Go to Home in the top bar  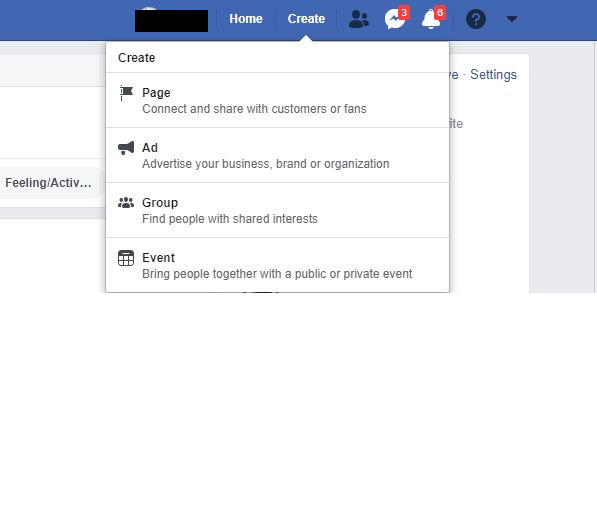point(246,19)
